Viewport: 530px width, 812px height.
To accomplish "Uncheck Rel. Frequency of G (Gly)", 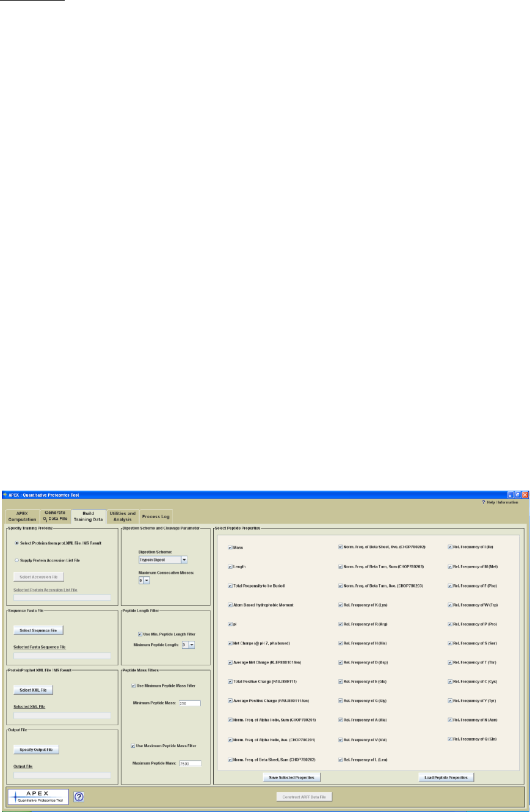I will (x=340, y=700).
